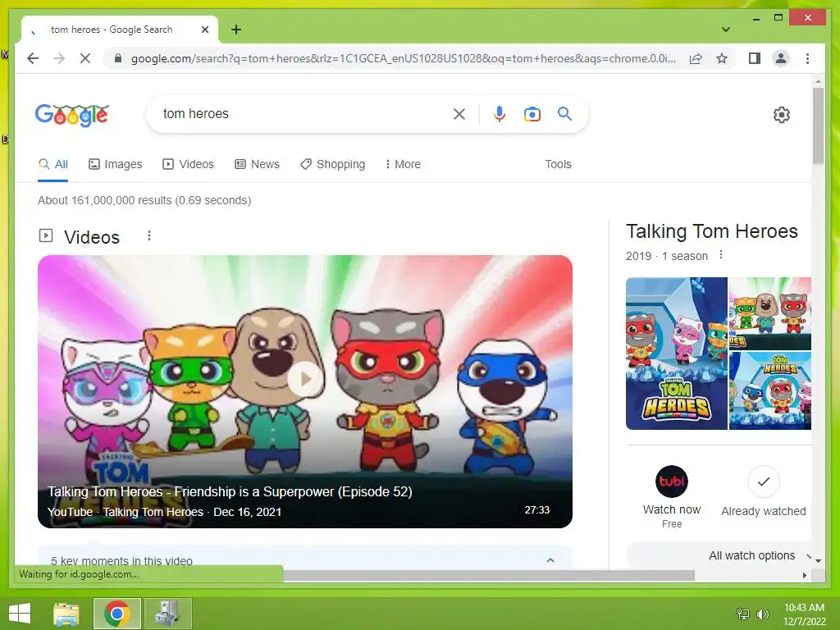Open the taskbar clock showing 10:43 AM
This screenshot has height=630, width=840.
coord(804,614)
